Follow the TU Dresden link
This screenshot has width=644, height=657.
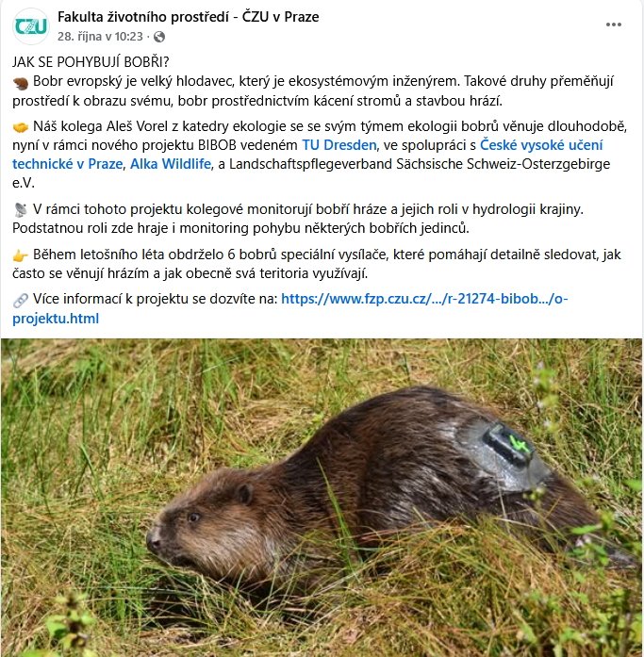point(339,145)
